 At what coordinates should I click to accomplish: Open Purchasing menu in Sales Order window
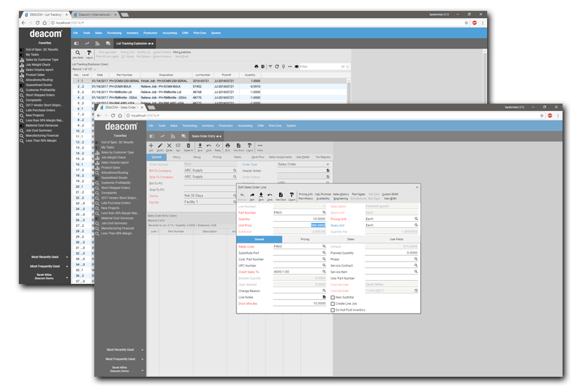pyautogui.click(x=190, y=126)
